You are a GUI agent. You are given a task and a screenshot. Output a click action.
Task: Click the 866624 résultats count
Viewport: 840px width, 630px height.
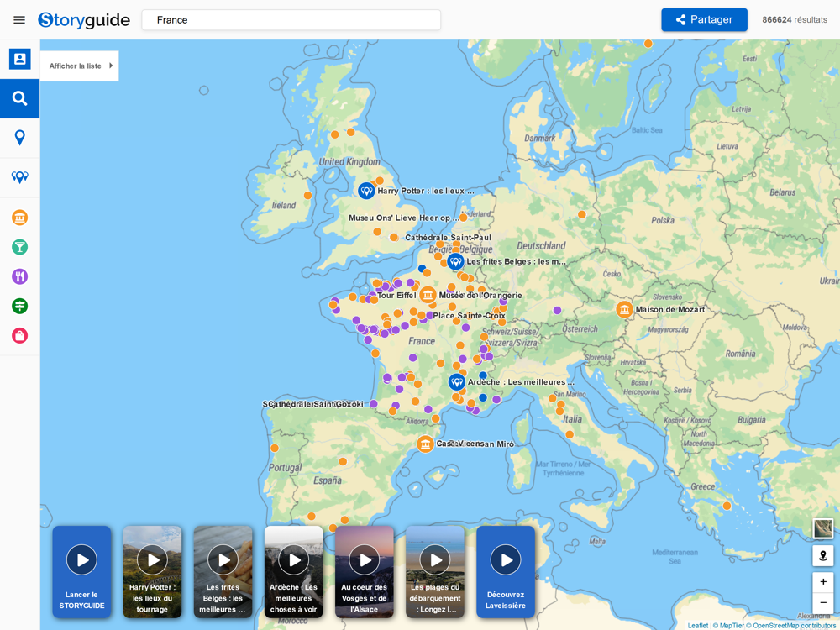point(795,20)
